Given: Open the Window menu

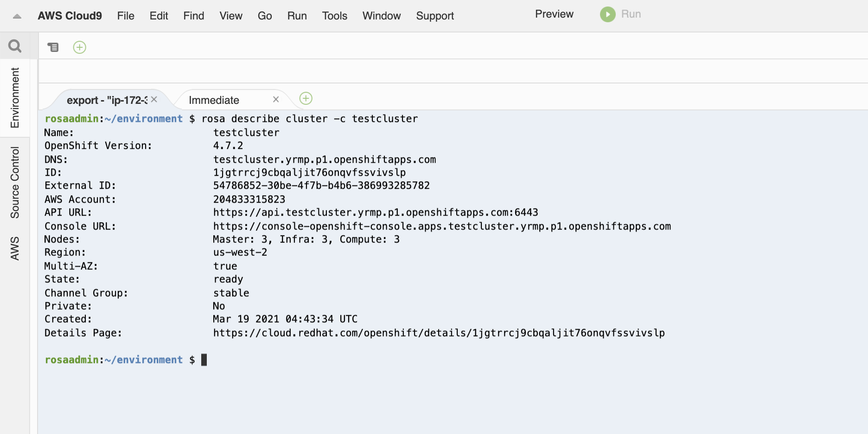Looking at the screenshot, I should (x=382, y=16).
